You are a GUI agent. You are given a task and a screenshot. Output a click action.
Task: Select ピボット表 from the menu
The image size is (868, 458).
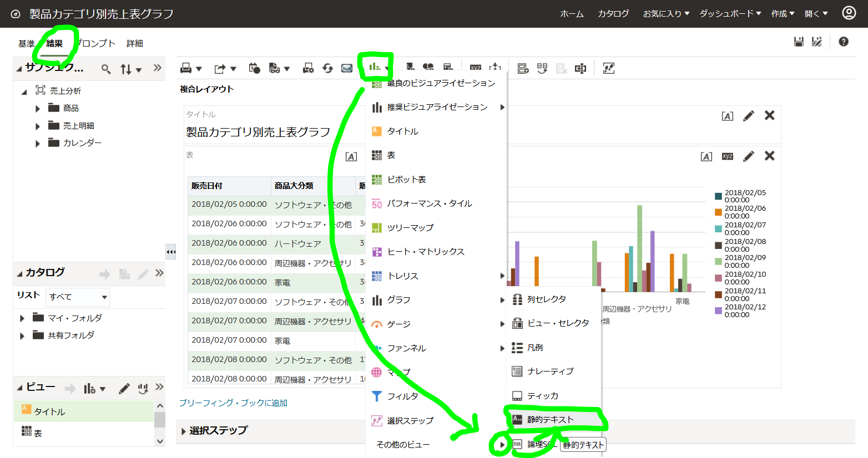[x=436, y=180]
